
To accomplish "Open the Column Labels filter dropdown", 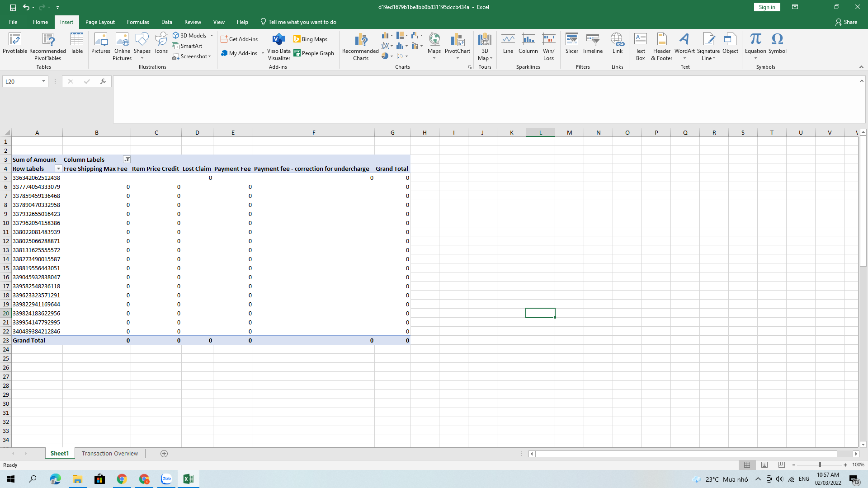I will click(x=127, y=160).
